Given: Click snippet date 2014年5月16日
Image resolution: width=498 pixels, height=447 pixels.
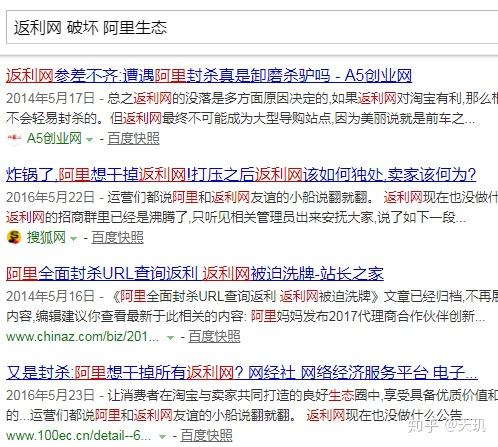Looking at the screenshot, I should click(x=51, y=296).
